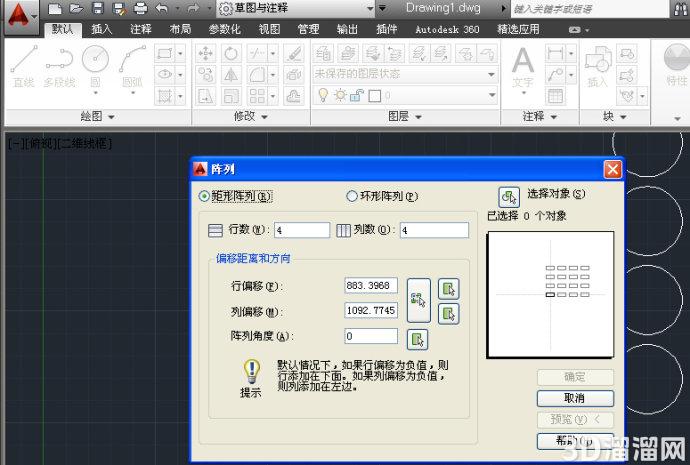
Task: Click the columns (列数) input field
Action: point(434,230)
